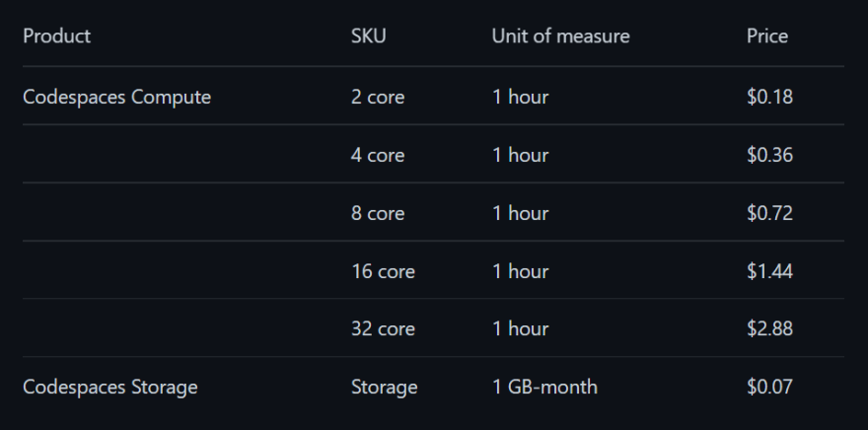The width and height of the screenshot is (868, 430).
Task: Click the 2 core SKU cell
Action: pyautogui.click(x=378, y=97)
